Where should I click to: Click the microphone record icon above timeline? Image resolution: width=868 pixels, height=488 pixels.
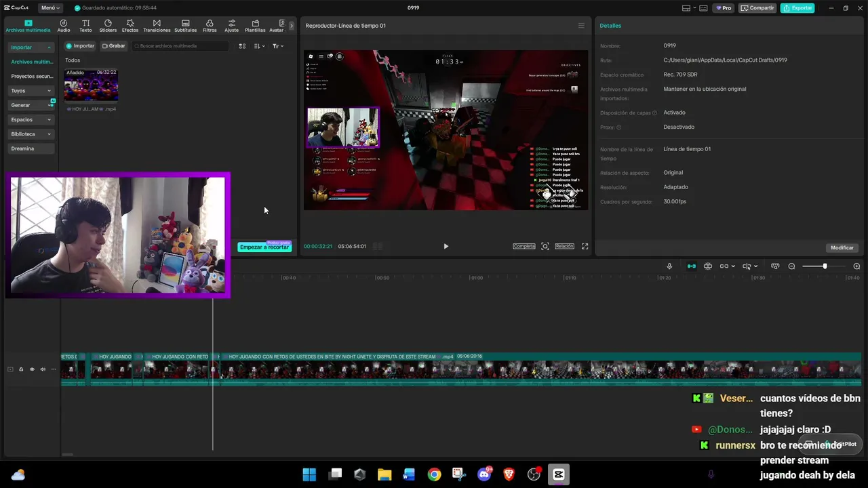click(x=669, y=266)
